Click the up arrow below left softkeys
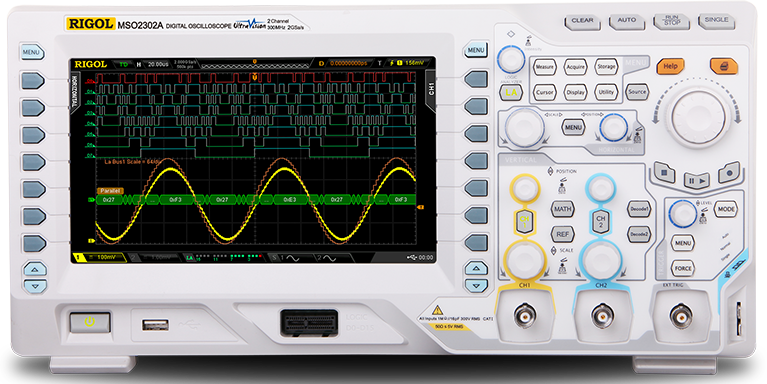 35,269
